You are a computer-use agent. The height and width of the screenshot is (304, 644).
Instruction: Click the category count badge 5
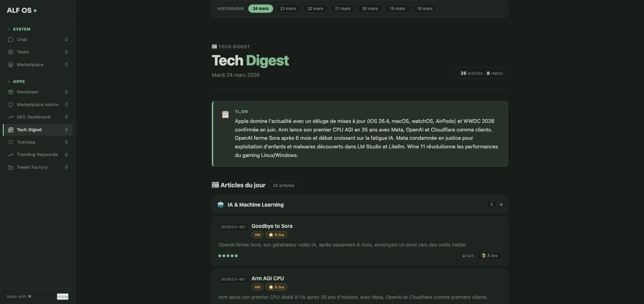pyautogui.click(x=491, y=205)
